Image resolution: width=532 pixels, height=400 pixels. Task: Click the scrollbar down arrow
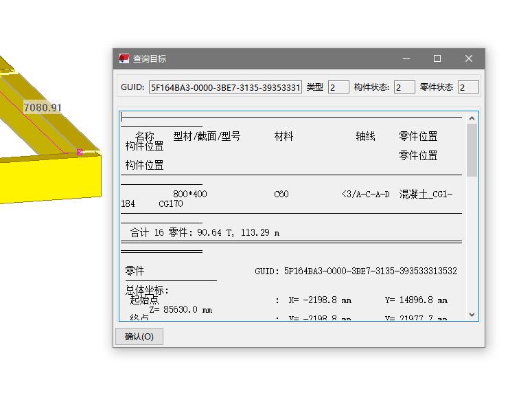click(x=472, y=314)
